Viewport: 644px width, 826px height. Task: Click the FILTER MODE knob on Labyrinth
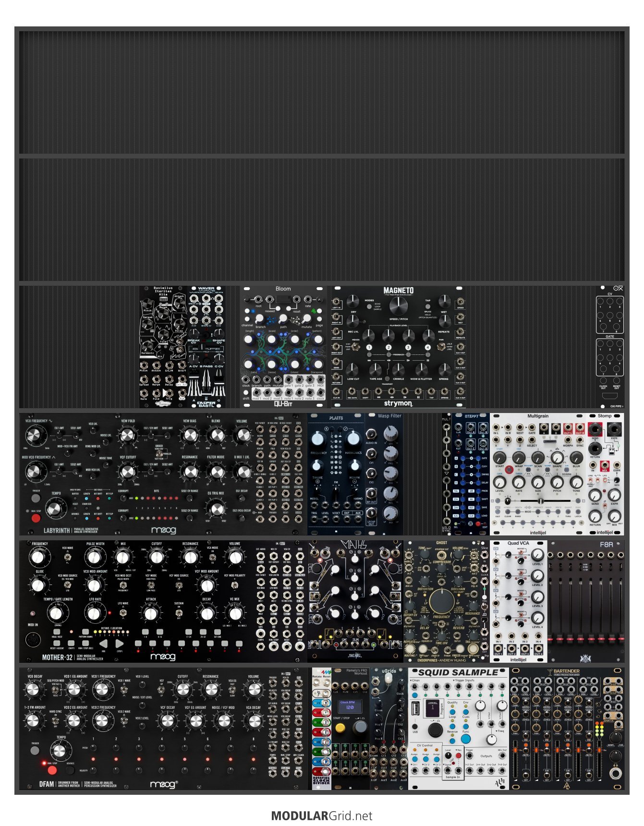pos(216,472)
